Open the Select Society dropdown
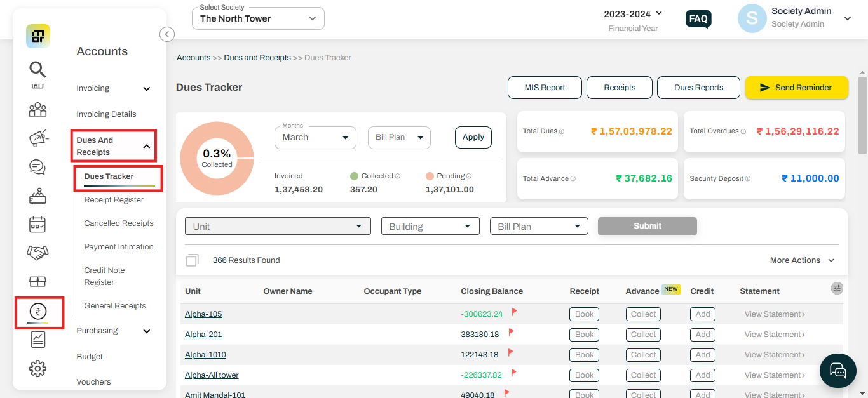This screenshot has width=868, height=398. [x=258, y=18]
